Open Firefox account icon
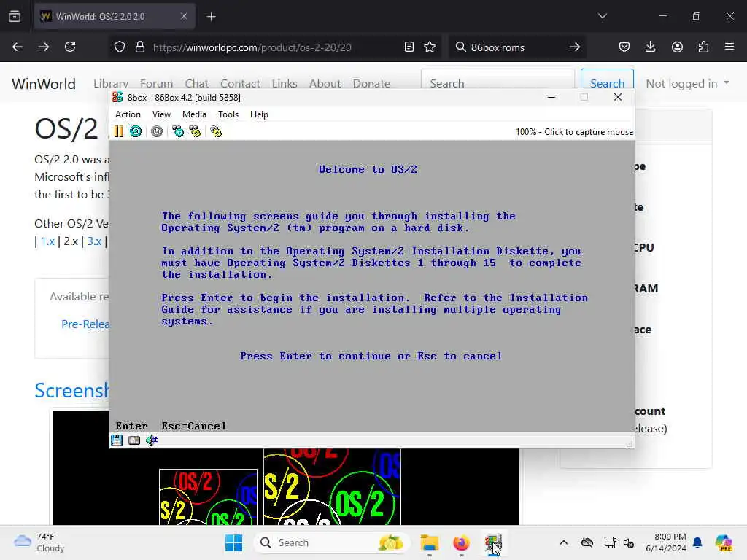The image size is (747, 560). point(677,47)
